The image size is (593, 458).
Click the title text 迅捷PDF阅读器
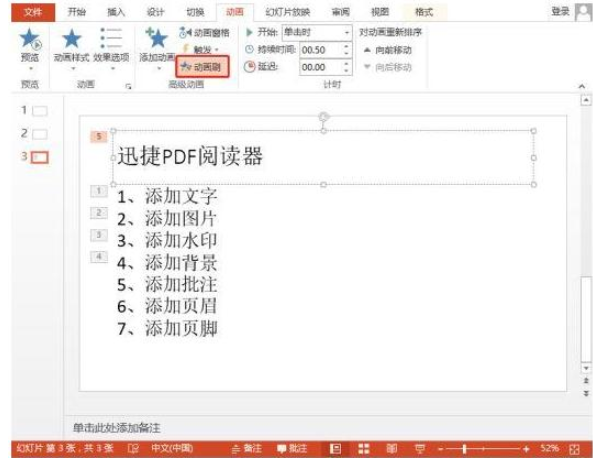point(190,156)
